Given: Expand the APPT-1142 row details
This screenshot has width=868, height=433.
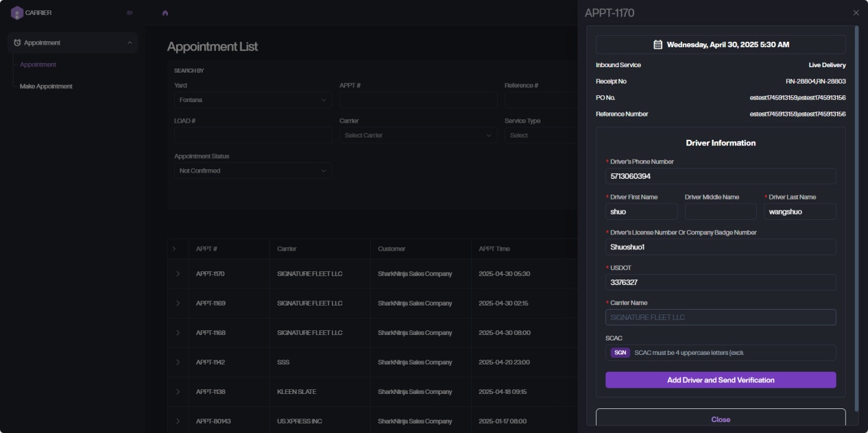Looking at the screenshot, I should (178, 362).
